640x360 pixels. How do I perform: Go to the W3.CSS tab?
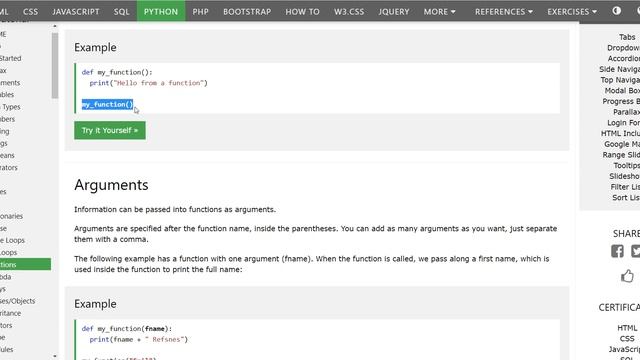[x=349, y=11]
